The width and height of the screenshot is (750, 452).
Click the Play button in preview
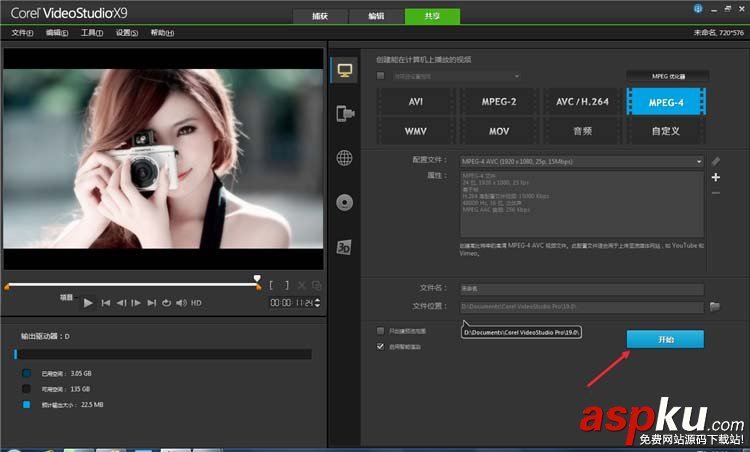pyautogui.click(x=88, y=303)
